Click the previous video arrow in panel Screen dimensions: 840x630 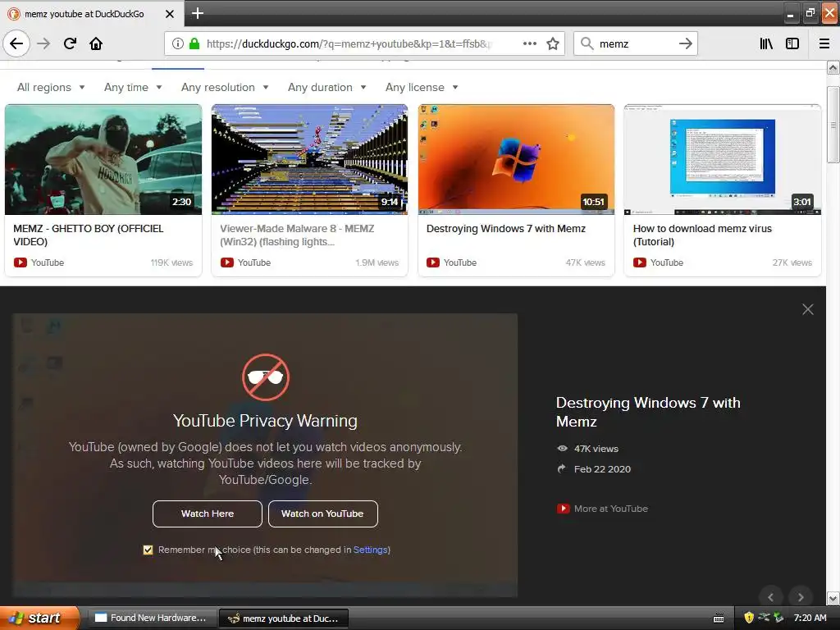click(x=770, y=597)
